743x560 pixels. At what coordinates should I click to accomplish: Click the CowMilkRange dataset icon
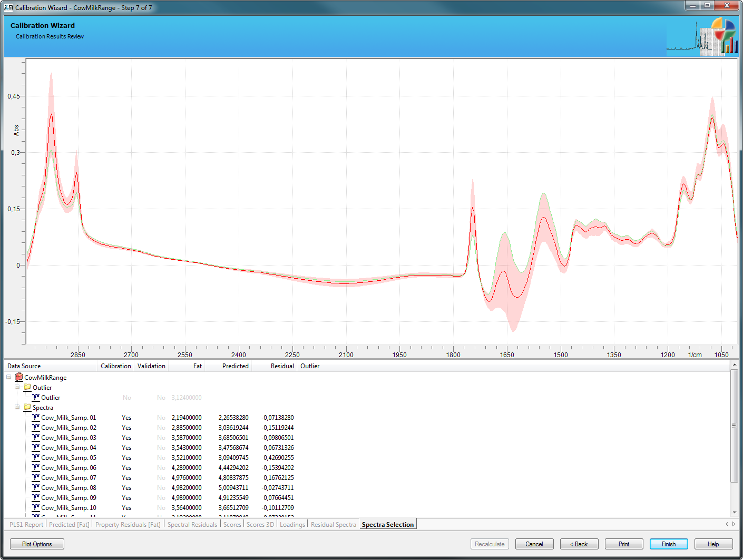[x=19, y=377]
